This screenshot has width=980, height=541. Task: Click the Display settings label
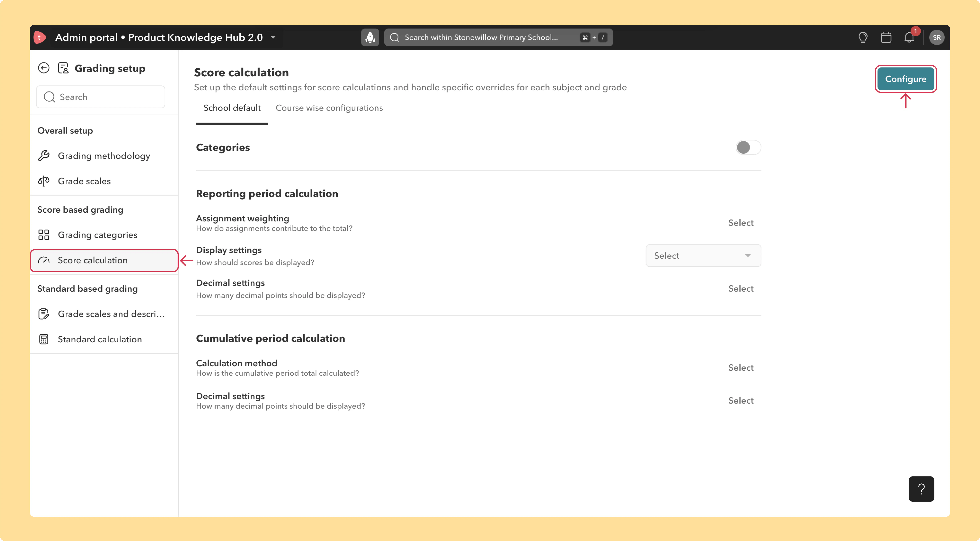point(229,250)
